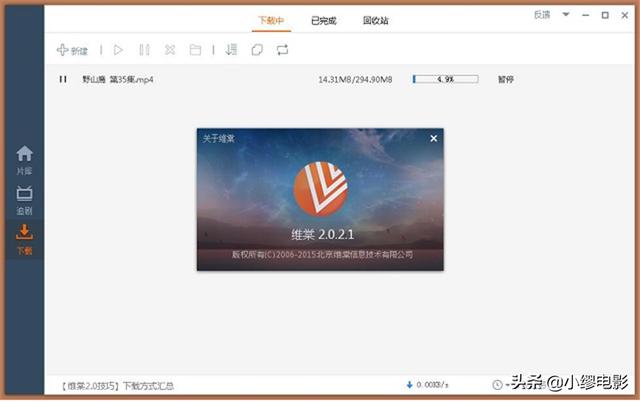The image size is (640, 402).
Task: Click the clock icon in the status bar
Action: click(497, 385)
